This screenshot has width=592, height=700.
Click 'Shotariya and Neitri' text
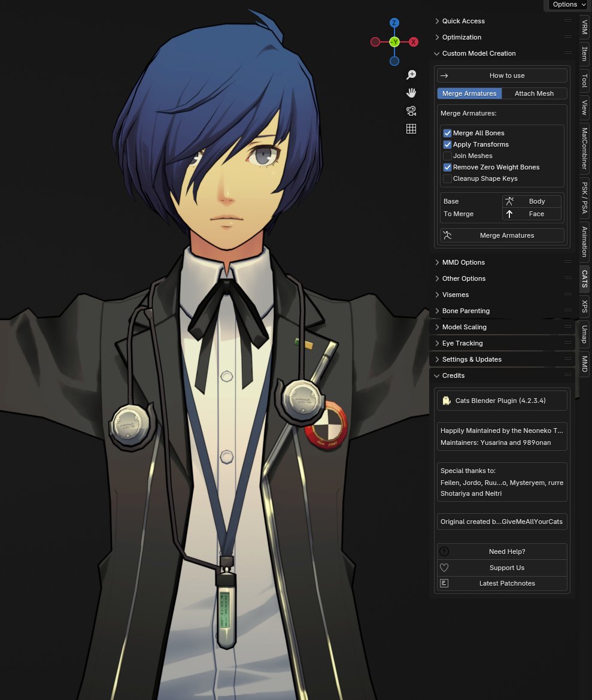tap(470, 494)
